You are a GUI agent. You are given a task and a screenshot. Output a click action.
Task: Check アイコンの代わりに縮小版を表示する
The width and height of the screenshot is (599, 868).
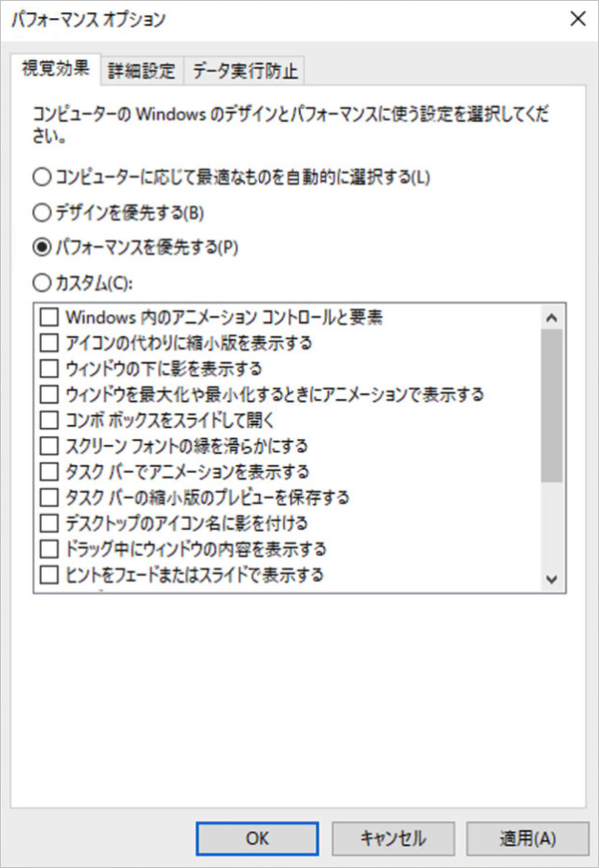[50, 342]
